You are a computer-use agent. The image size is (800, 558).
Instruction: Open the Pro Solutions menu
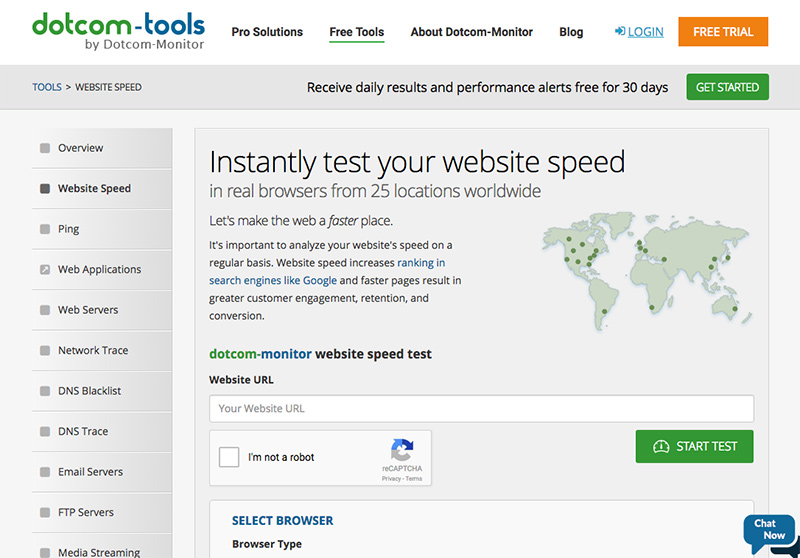267,32
